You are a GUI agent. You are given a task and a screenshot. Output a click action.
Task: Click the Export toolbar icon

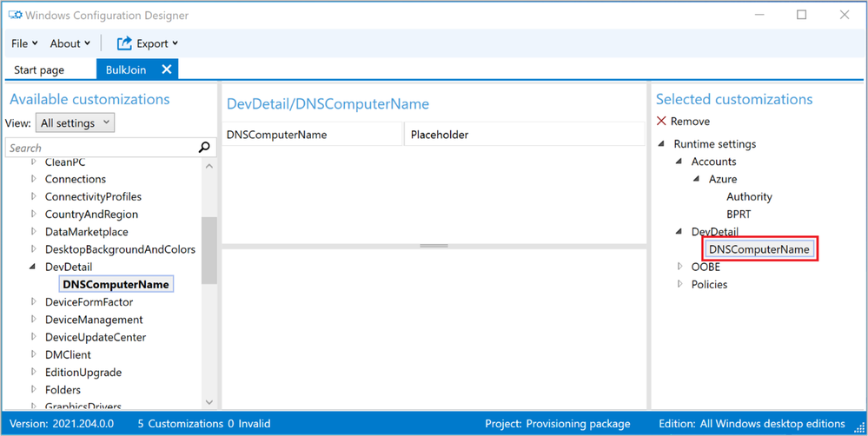pyautogui.click(x=124, y=43)
